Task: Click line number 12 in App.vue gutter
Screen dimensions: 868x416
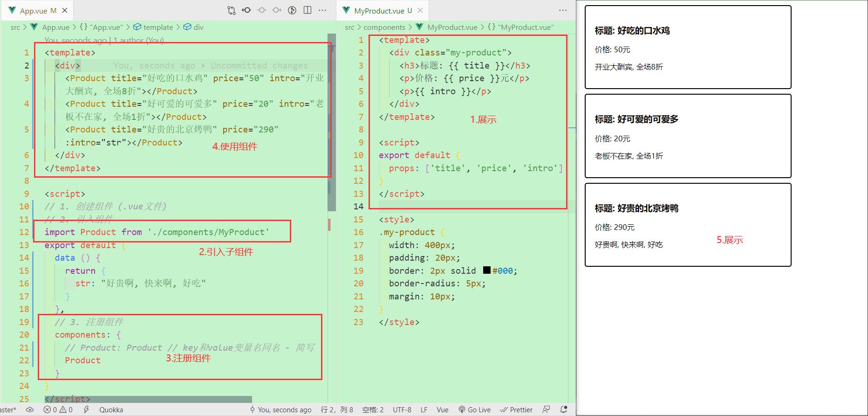Action: 24,232
